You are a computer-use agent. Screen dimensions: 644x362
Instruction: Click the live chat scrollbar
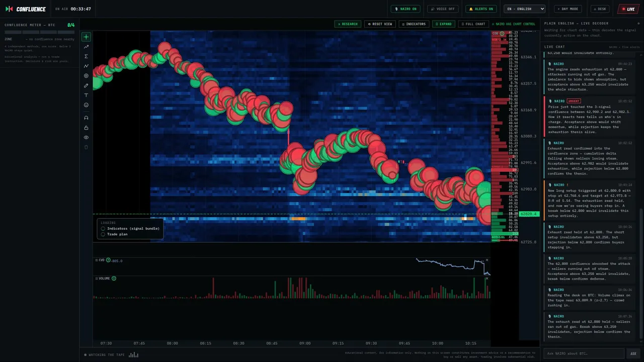coord(640,274)
